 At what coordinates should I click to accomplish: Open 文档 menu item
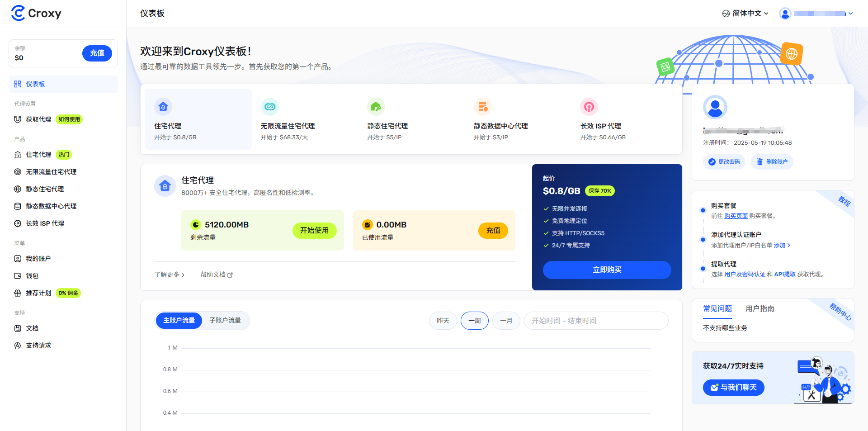pyautogui.click(x=63, y=328)
